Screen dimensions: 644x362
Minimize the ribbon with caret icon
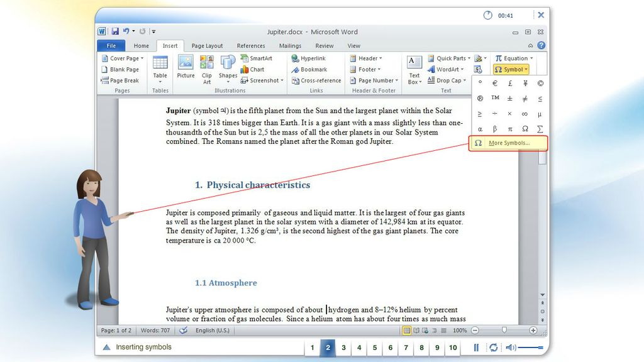(x=530, y=45)
